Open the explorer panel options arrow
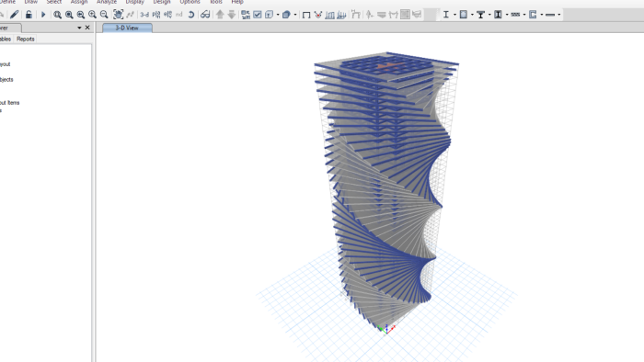This screenshot has height=362, width=644. [x=79, y=28]
